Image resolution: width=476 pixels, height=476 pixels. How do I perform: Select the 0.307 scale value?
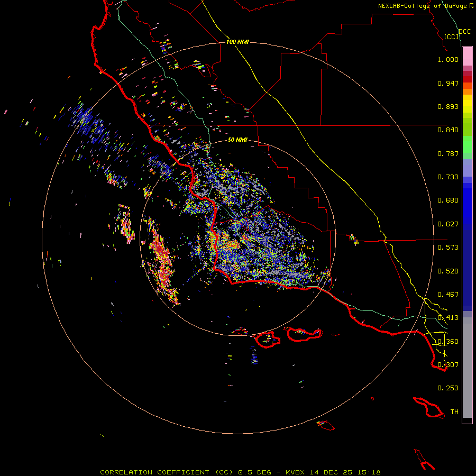click(x=448, y=365)
